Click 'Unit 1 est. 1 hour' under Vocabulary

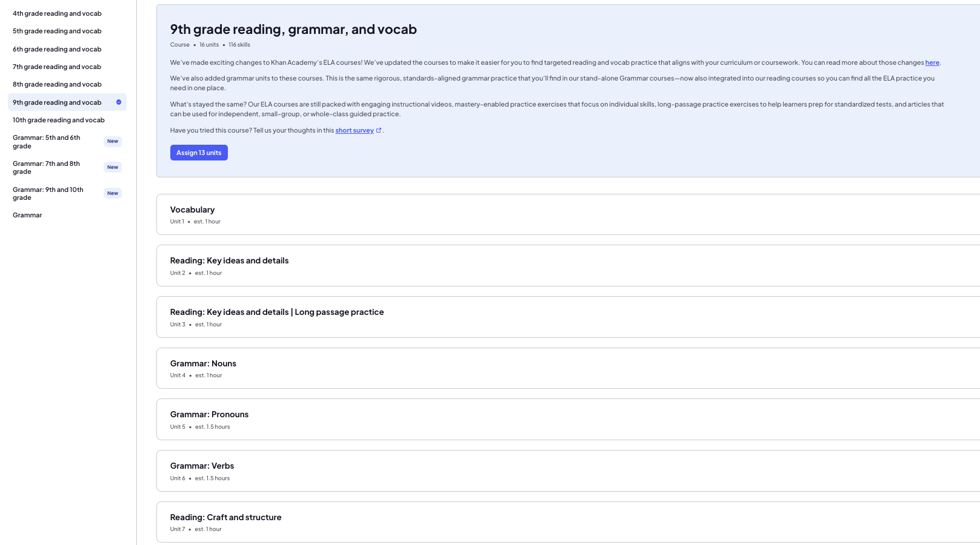(x=195, y=222)
